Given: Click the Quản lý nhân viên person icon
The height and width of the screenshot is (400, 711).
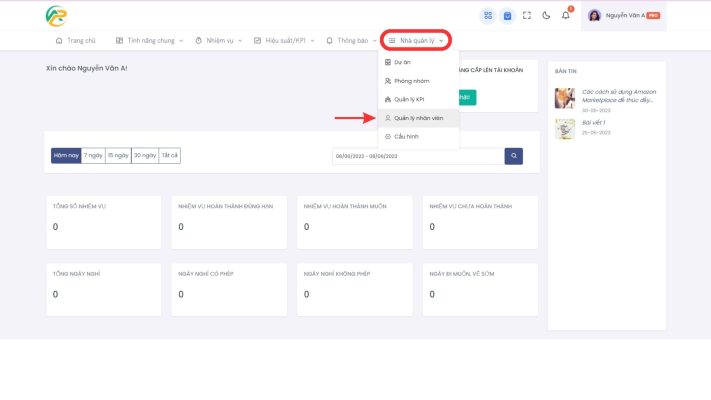Looking at the screenshot, I should [x=388, y=118].
